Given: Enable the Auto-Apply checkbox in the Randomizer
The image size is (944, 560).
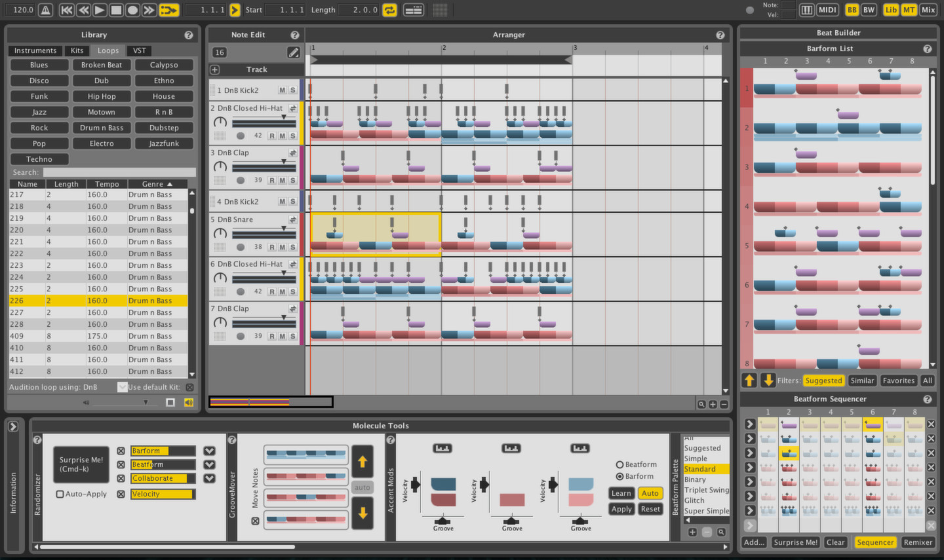Looking at the screenshot, I should 60,494.
